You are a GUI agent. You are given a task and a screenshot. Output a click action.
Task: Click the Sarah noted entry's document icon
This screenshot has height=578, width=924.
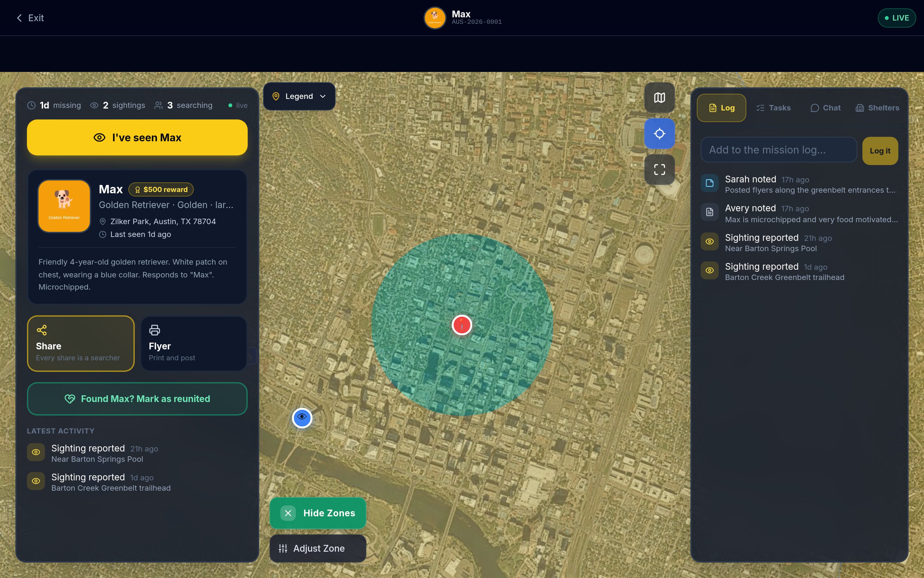(x=709, y=183)
